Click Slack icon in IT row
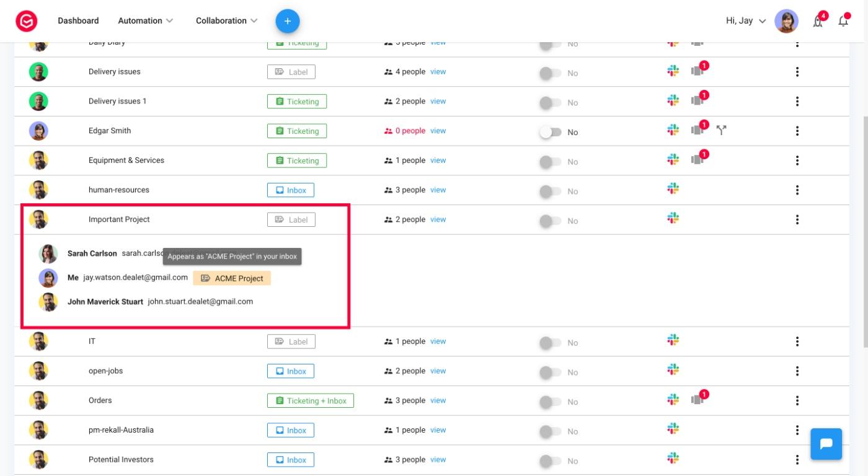868x476 pixels. click(x=673, y=340)
